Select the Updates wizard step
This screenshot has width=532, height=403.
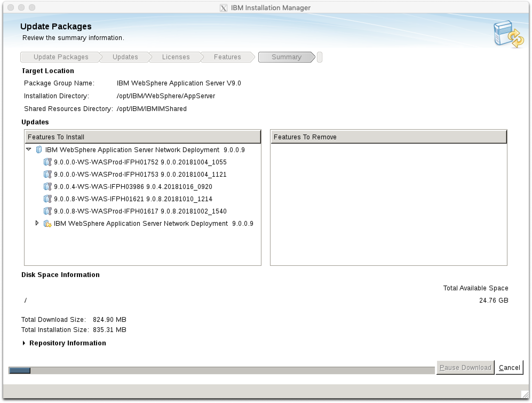(125, 57)
